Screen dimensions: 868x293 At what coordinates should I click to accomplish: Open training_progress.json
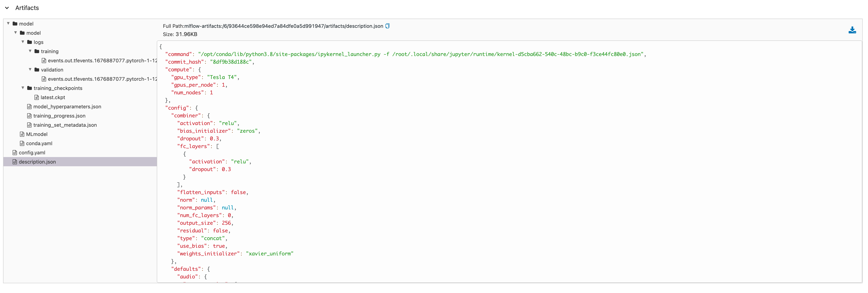[x=59, y=116]
